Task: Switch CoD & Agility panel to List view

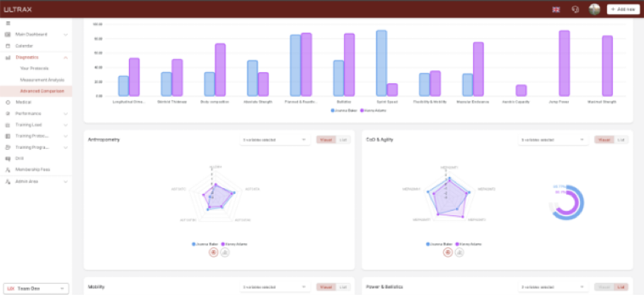Action: point(621,139)
